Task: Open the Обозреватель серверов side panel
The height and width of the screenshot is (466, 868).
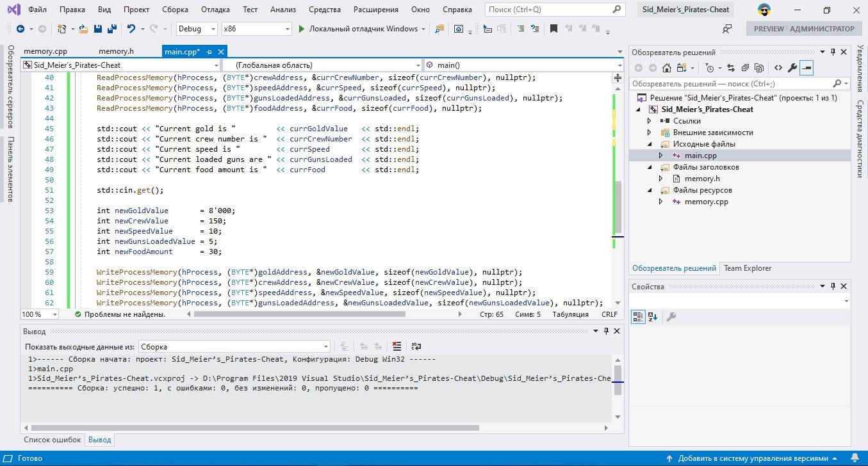Action: coord(11,86)
